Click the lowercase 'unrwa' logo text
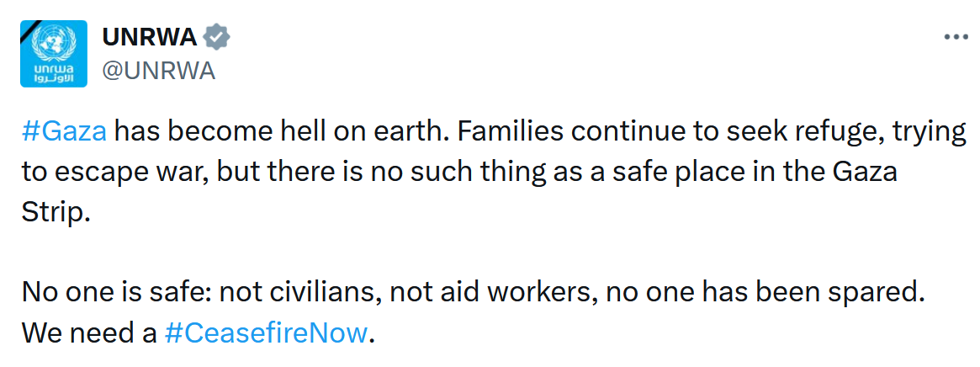The height and width of the screenshot is (367, 980). [54, 66]
